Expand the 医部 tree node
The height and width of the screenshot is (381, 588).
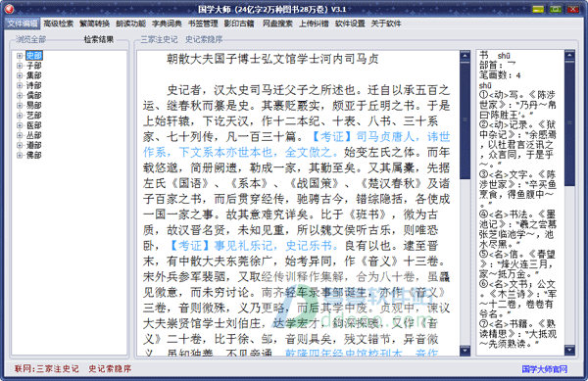point(20,125)
